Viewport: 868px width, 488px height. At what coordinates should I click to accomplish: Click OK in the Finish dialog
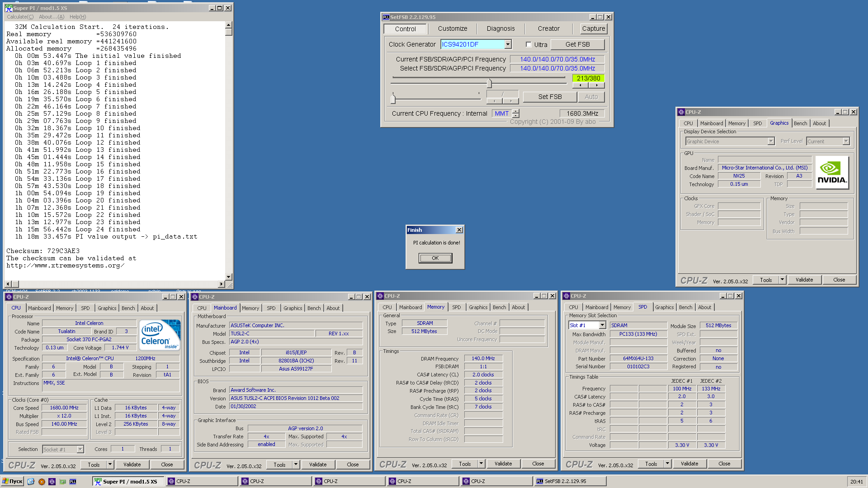click(x=435, y=258)
